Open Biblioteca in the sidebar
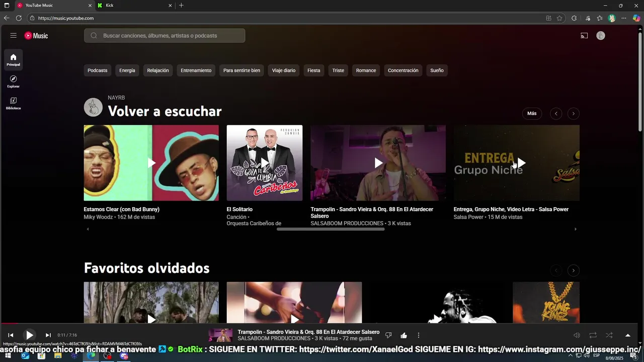The image size is (644, 362). click(x=14, y=103)
